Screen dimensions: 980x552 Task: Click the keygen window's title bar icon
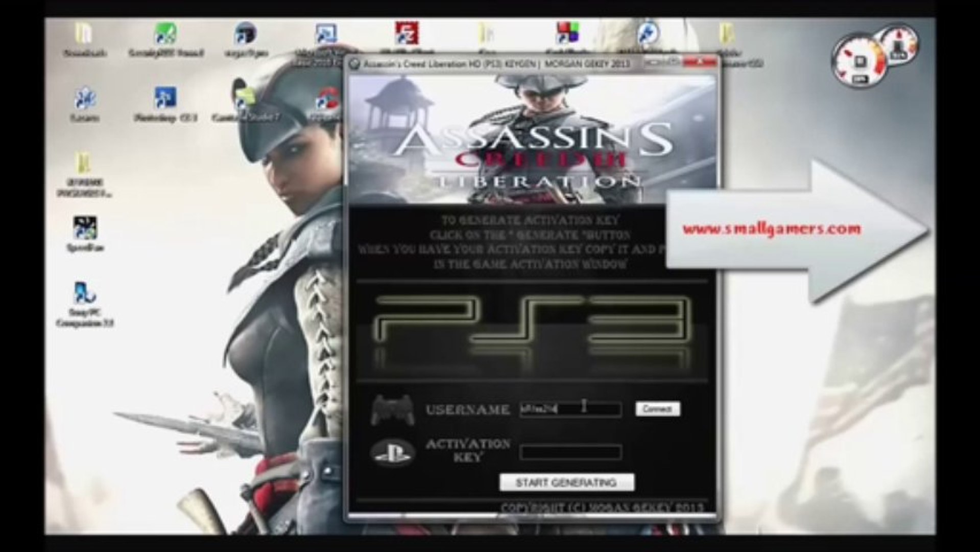coord(355,64)
